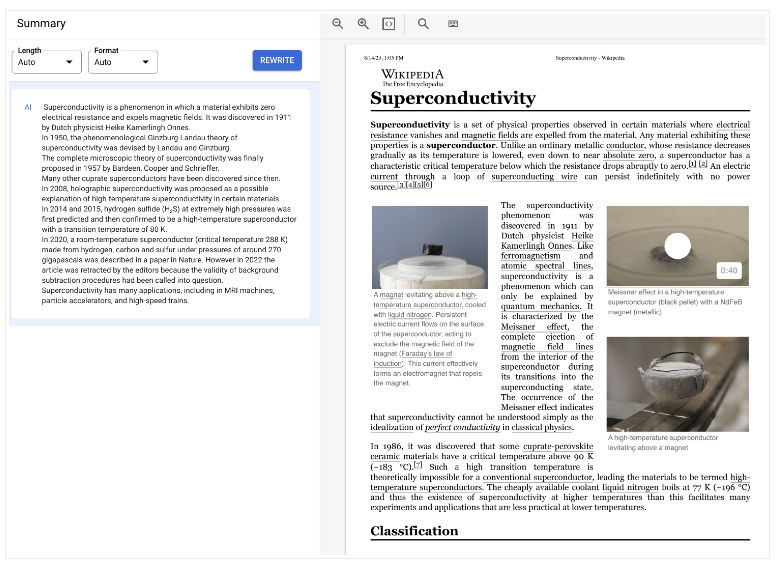Image resolution: width=777 pixels, height=566 pixels.
Task: Click the AI label in summary box
Action: (29, 106)
